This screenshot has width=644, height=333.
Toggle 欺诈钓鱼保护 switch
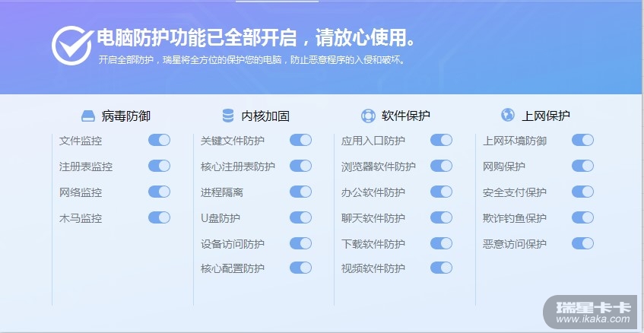click(x=582, y=217)
